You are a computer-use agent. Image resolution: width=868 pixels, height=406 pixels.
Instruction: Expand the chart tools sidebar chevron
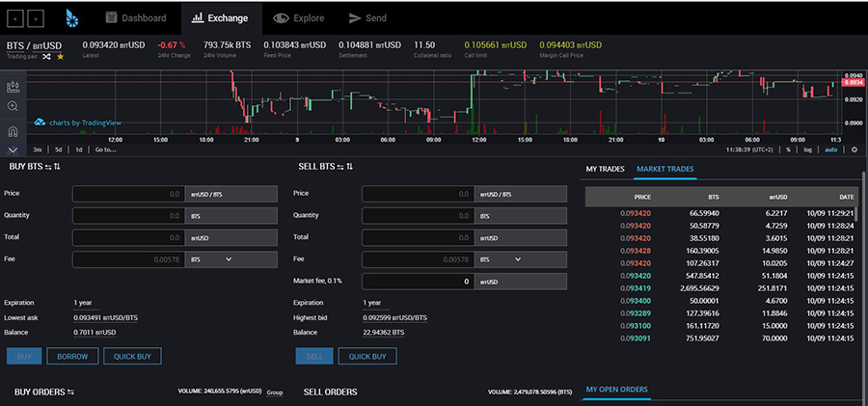[x=13, y=150]
